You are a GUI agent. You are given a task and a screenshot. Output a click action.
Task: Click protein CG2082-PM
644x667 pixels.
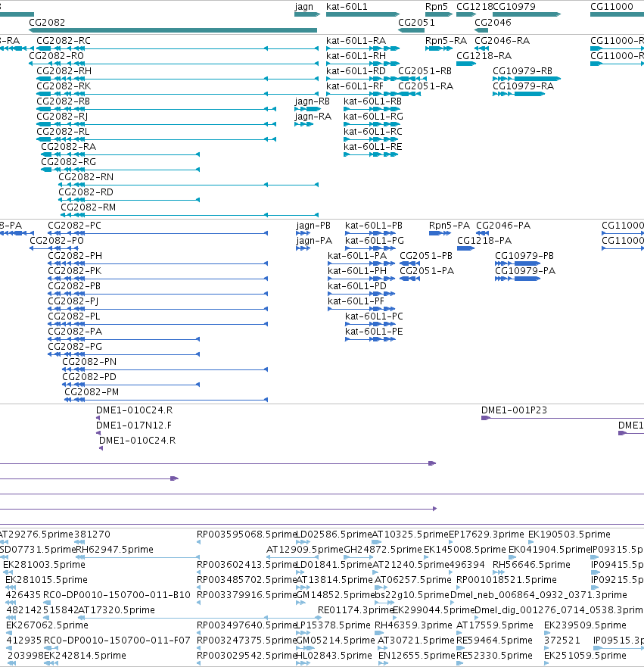[92, 392]
